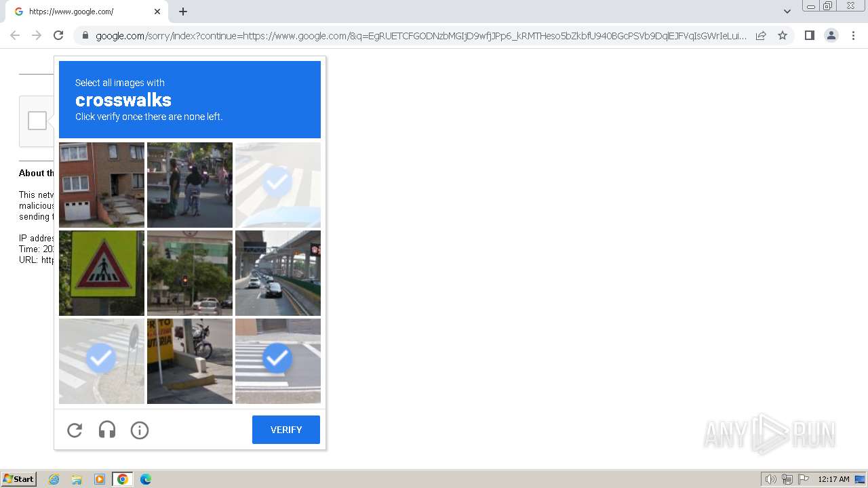This screenshot has width=868, height=488.
Task: Click the Show desktop button
Action: (x=861, y=479)
